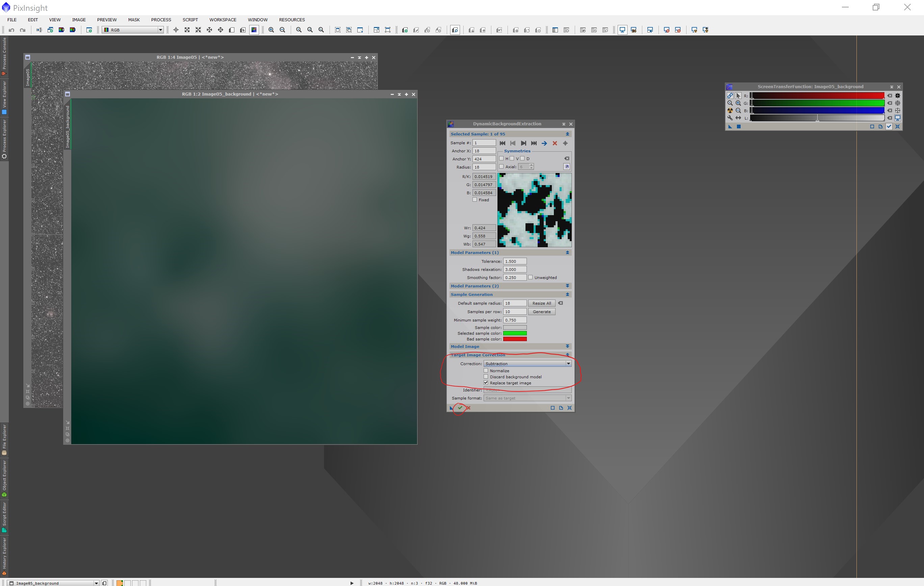Check Discard background model
The image size is (924, 586).
pyautogui.click(x=486, y=377)
